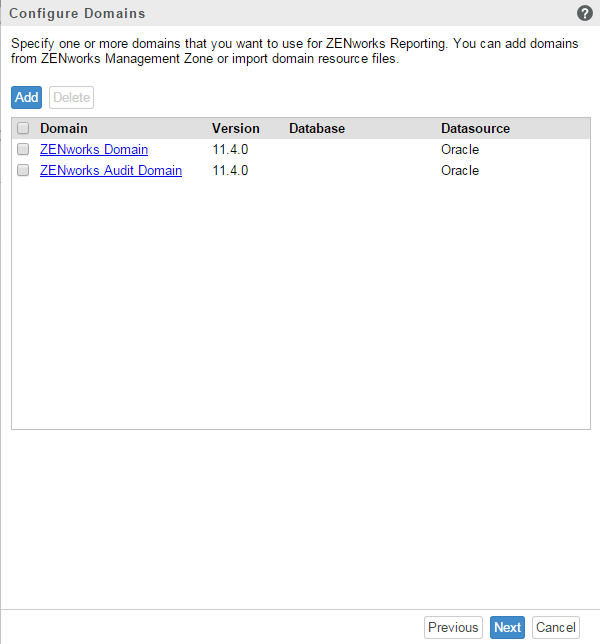Image resolution: width=600 pixels, height=644 pixels.
Task: Select version 11.4.0 of ZENworks Domain row
Action: (230, 150)
